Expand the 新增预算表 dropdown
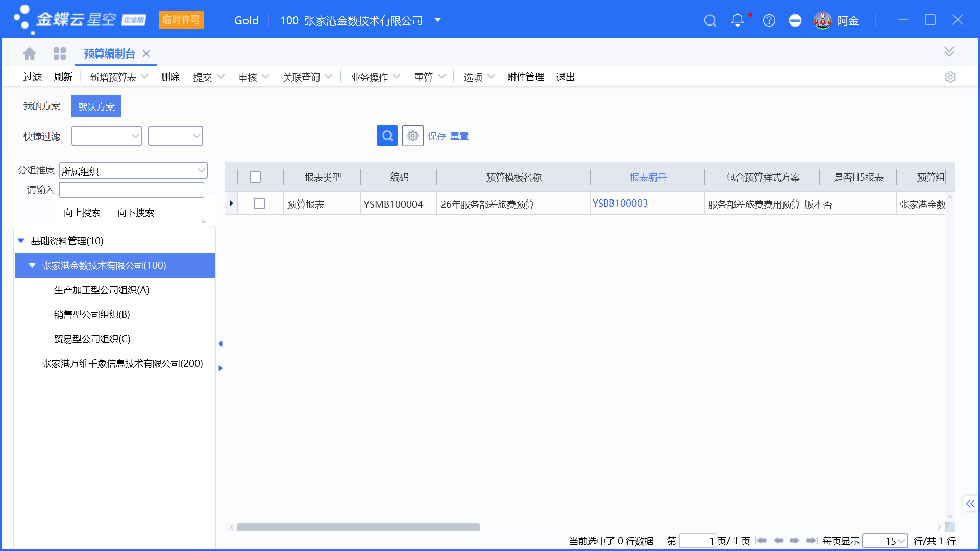 click(x=145, y=77)
